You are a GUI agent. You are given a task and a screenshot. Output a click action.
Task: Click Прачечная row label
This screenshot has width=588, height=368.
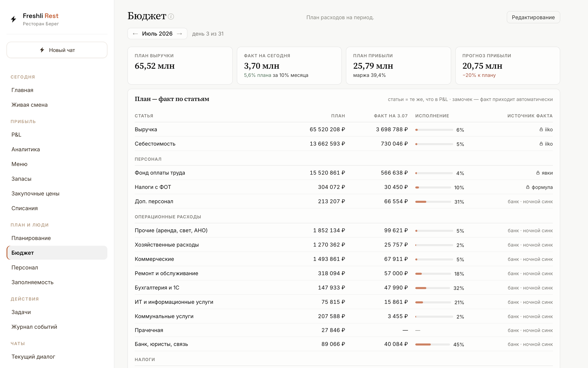(149, 330)
